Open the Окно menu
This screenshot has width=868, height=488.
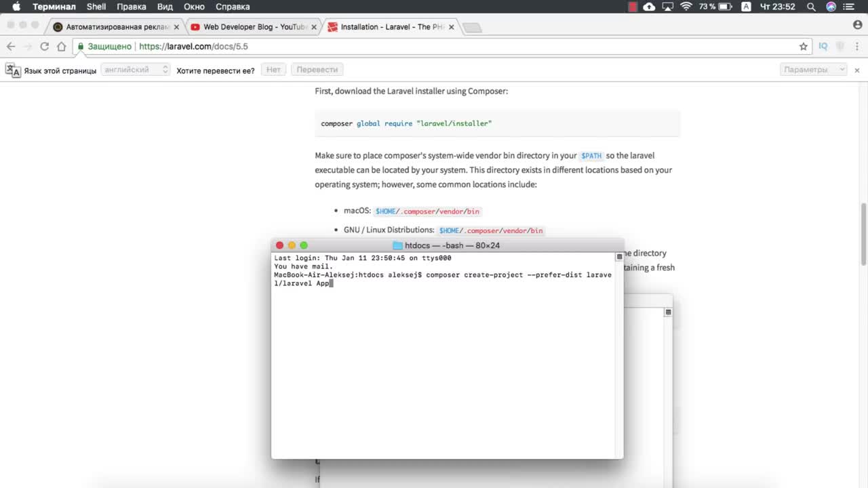[194, 7]
